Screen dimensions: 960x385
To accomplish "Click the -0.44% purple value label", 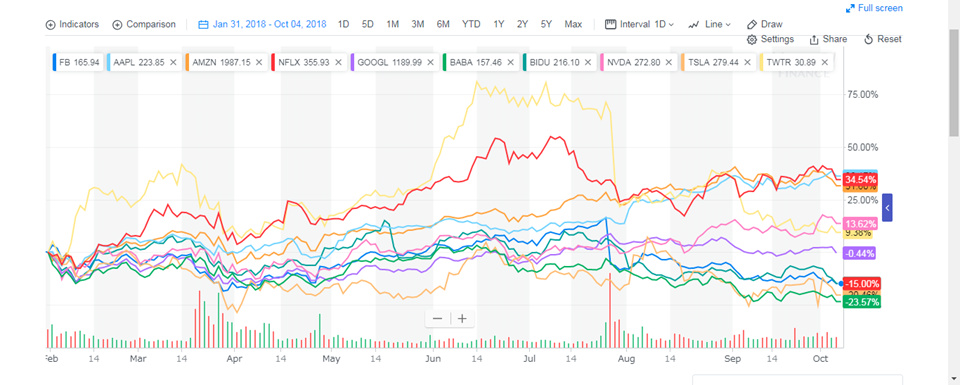I will 860,253.
